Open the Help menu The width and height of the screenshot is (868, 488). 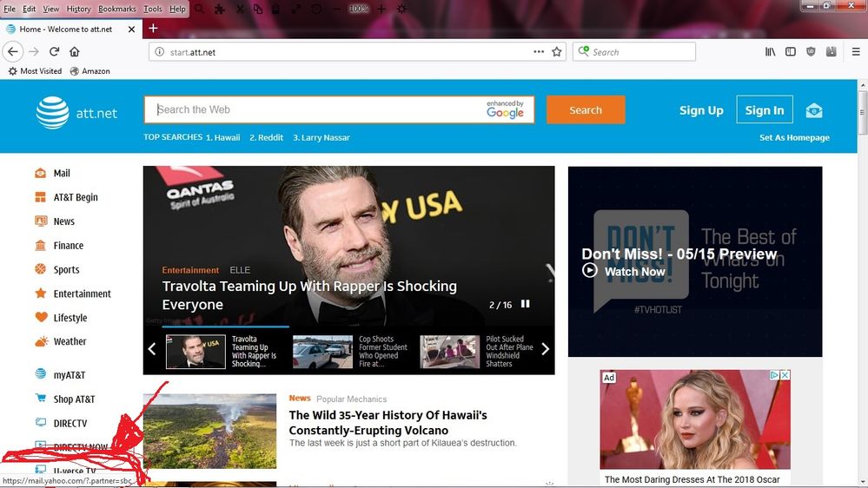[177, 9]
